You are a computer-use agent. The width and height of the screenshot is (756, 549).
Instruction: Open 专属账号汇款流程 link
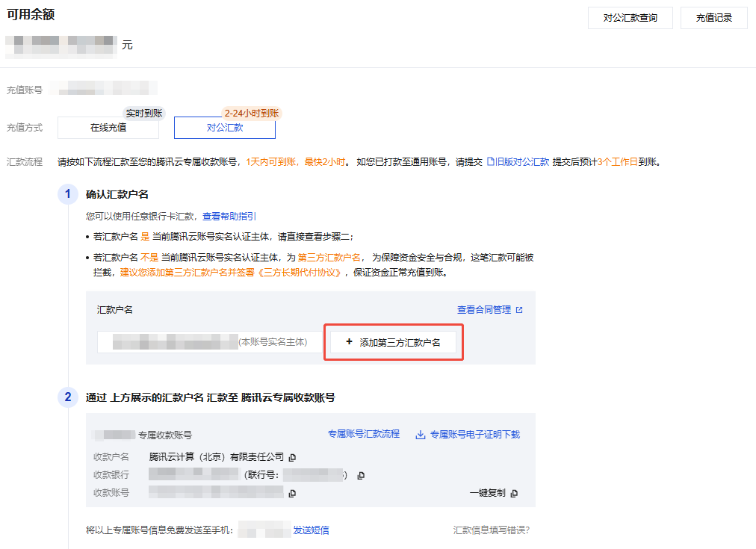364,434
